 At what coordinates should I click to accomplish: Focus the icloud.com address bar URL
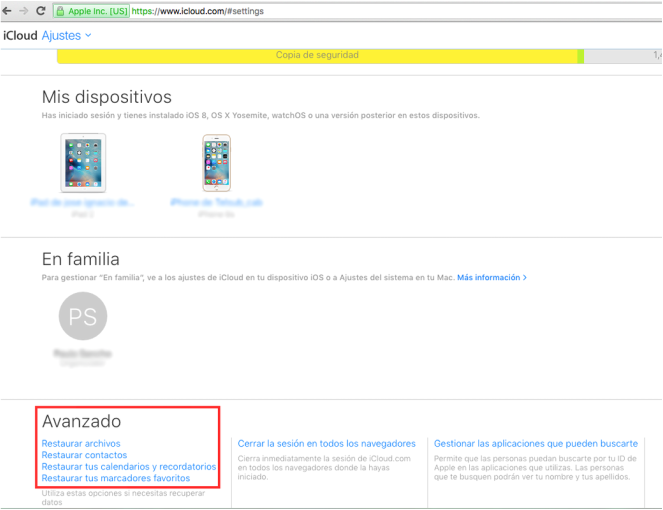point(197,11)
